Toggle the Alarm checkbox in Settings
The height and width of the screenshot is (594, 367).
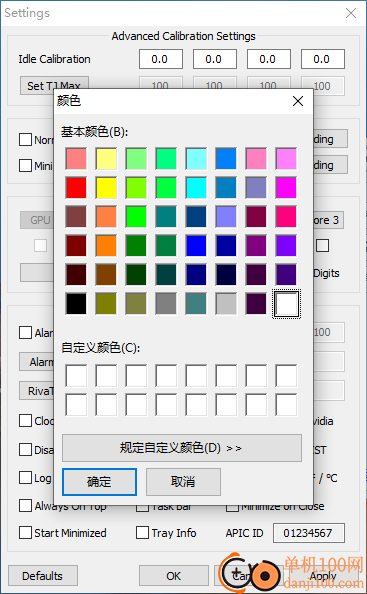[x=25, y=333]
